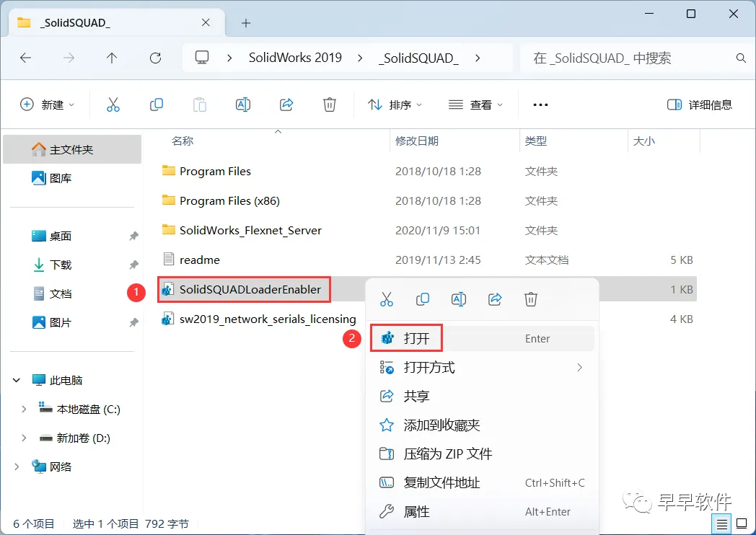This screenshot has width=756, height=535.
Task: Select Home (主文件夹) in the sidebar
Action: pos(72,149)
